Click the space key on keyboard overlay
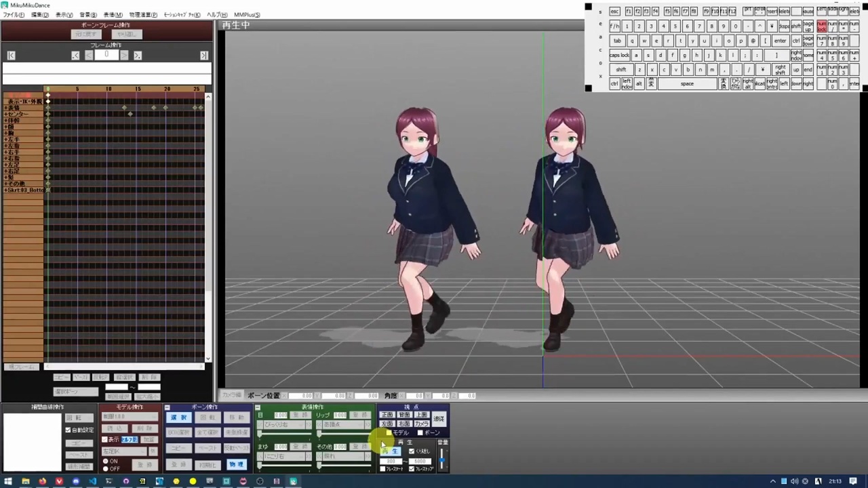The image size is (868, 488). 687,83
